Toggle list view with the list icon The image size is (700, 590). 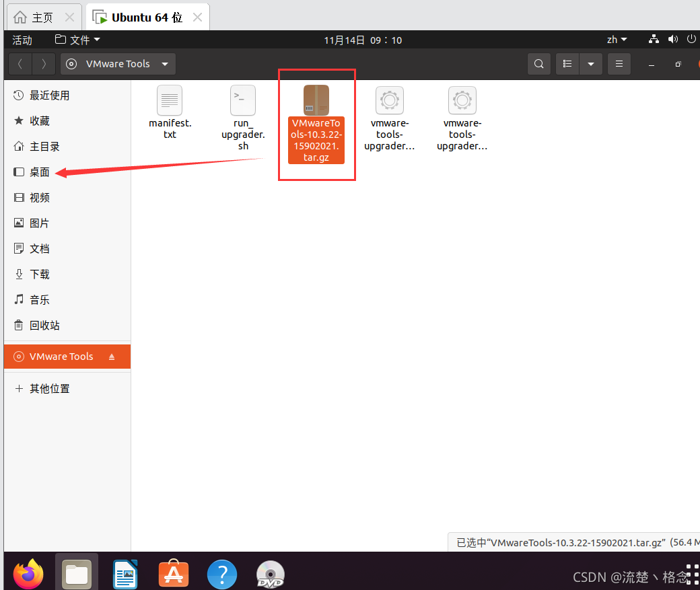point(567,64)
